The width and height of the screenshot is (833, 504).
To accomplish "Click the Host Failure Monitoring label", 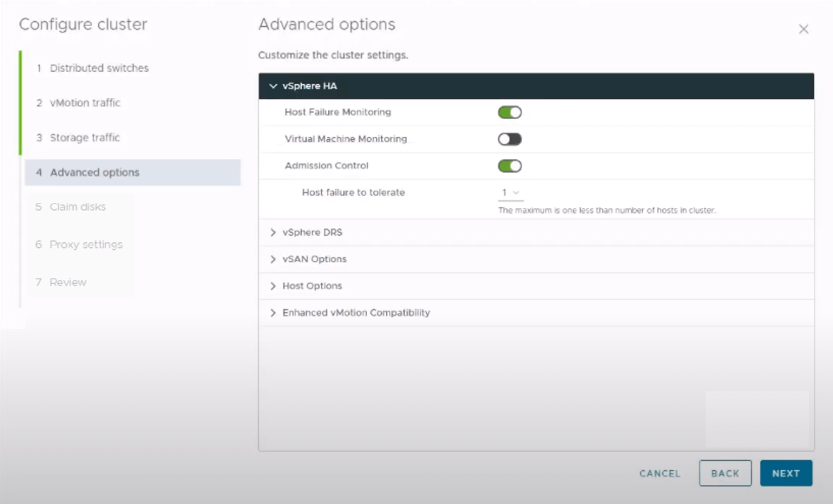I will click(x=338, y=112).
